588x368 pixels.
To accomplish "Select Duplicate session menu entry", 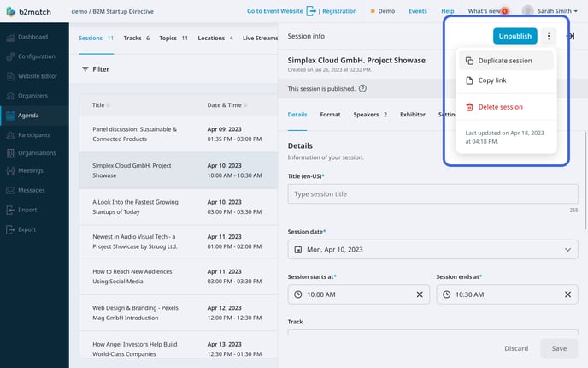I will (506, 61).
